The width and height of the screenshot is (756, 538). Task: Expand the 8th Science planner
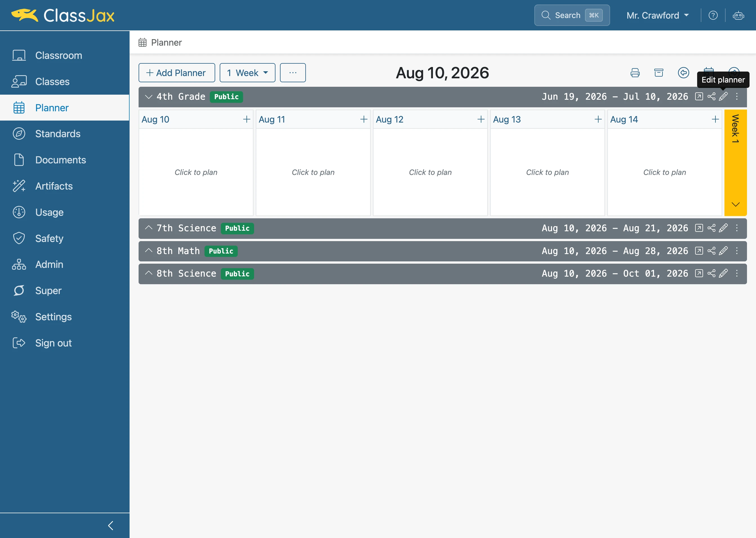pos(148,273)
